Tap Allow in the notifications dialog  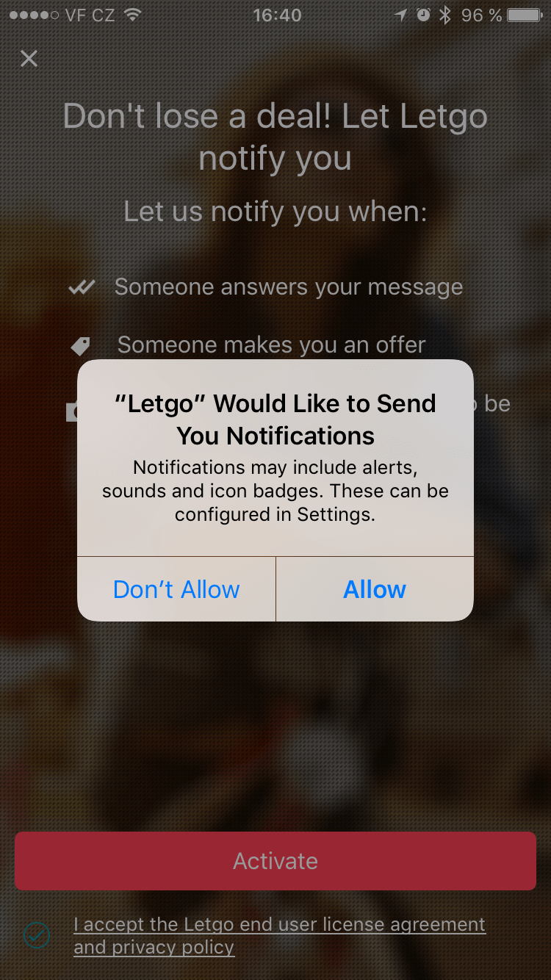click(375, 589)
